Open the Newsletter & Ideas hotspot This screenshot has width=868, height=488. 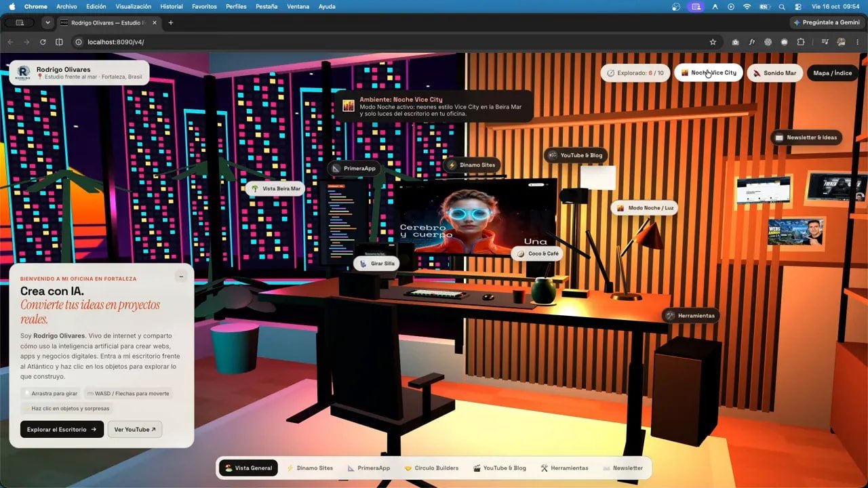point(806,137)
